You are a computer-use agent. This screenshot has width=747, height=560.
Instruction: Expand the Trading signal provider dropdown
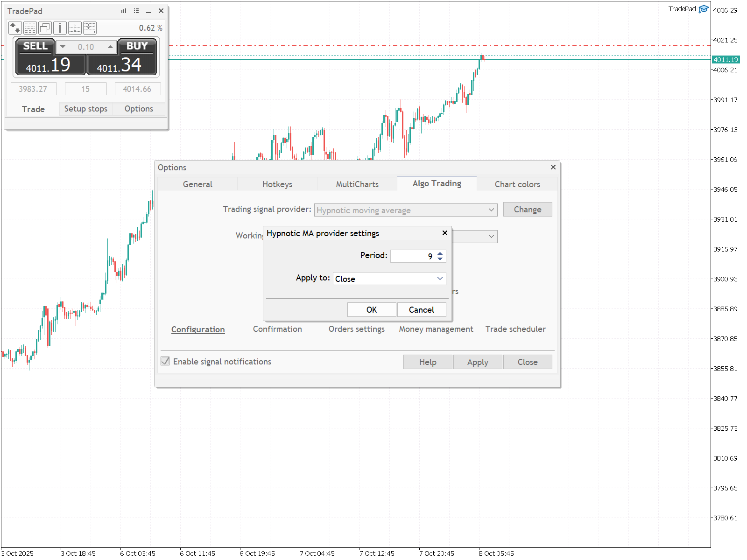(x=406, y=210)
